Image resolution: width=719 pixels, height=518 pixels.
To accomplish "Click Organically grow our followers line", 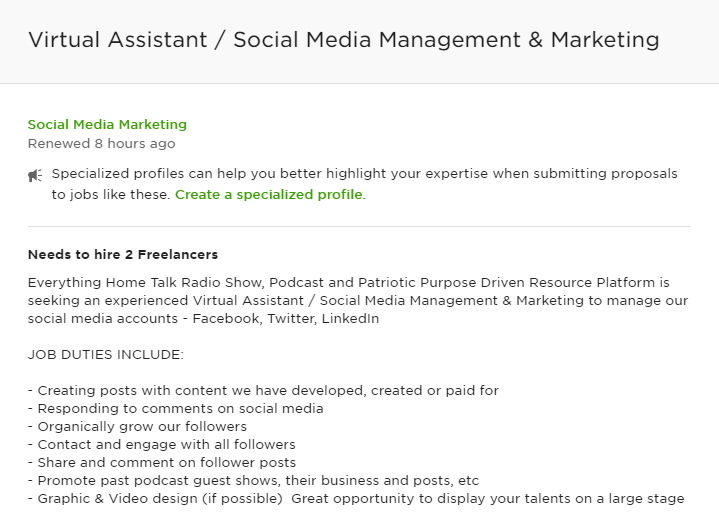I will pyautogui.click(x=137, y=426).
